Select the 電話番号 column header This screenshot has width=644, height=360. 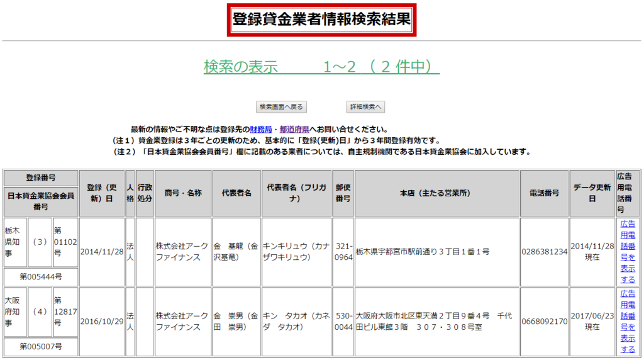544,193
